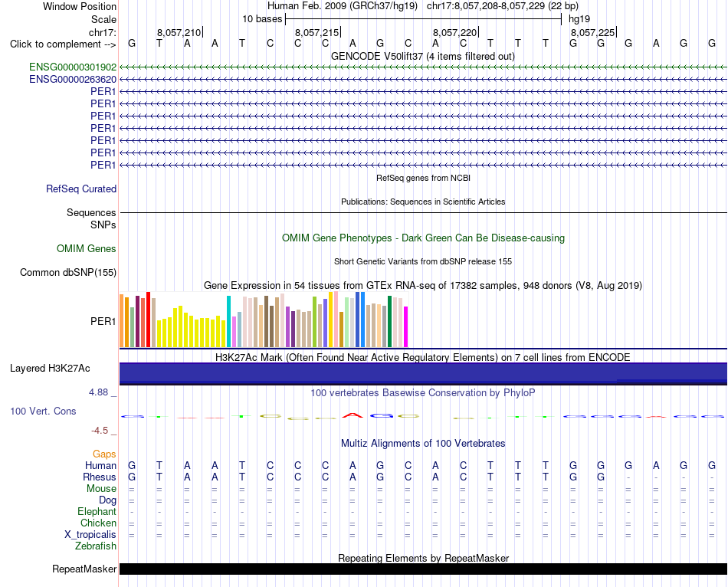Click the -4.5 PhyloP lower scale value
728x587 pixels.
[100, 431]
